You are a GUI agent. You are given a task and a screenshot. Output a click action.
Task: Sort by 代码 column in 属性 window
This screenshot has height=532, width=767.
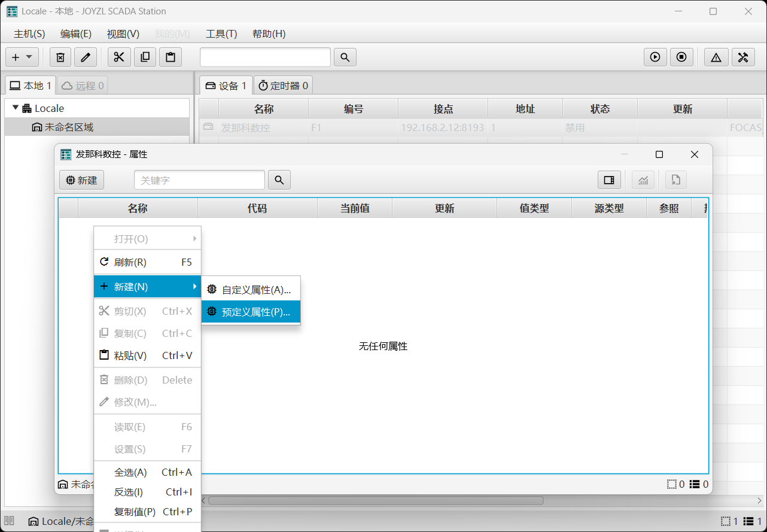(x=257, y=208)
